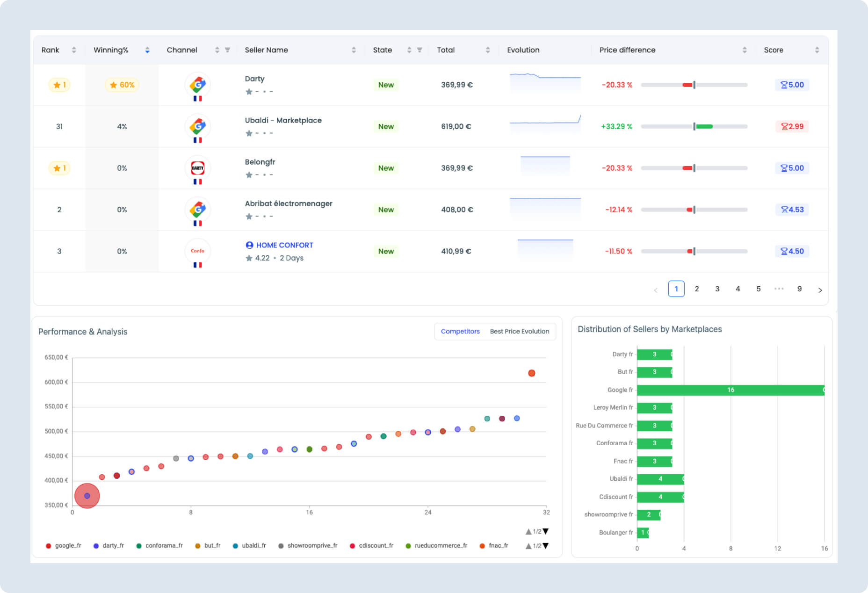Click the highest red scatter point

(x=531, y=373)
